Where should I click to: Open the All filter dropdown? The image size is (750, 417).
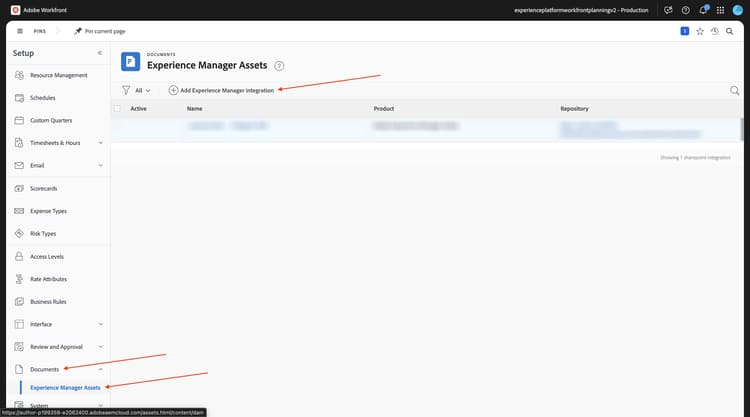(143, 90)
